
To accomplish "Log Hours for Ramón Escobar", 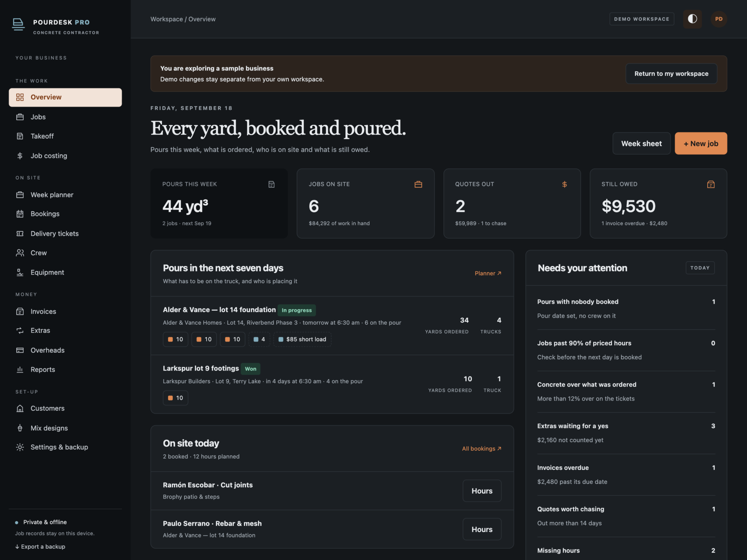I will tap(482, 491).
